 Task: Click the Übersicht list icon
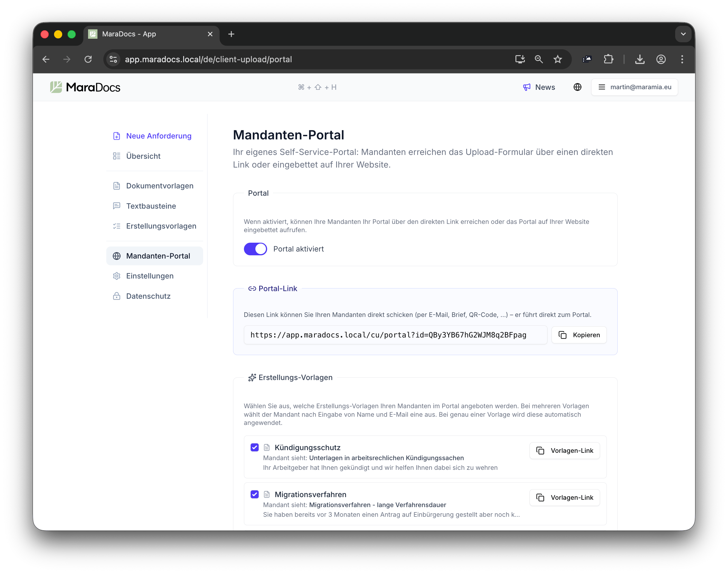click(117, 156)
